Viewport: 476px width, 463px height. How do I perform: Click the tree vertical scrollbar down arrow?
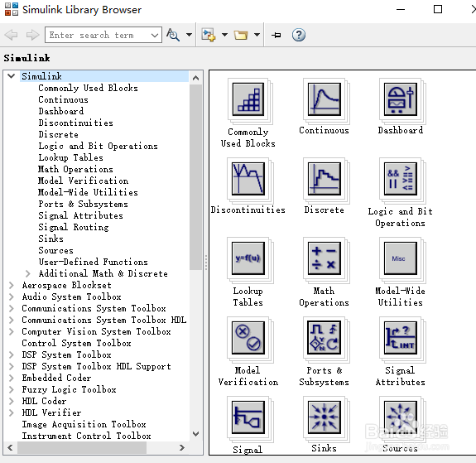[196, 433]
